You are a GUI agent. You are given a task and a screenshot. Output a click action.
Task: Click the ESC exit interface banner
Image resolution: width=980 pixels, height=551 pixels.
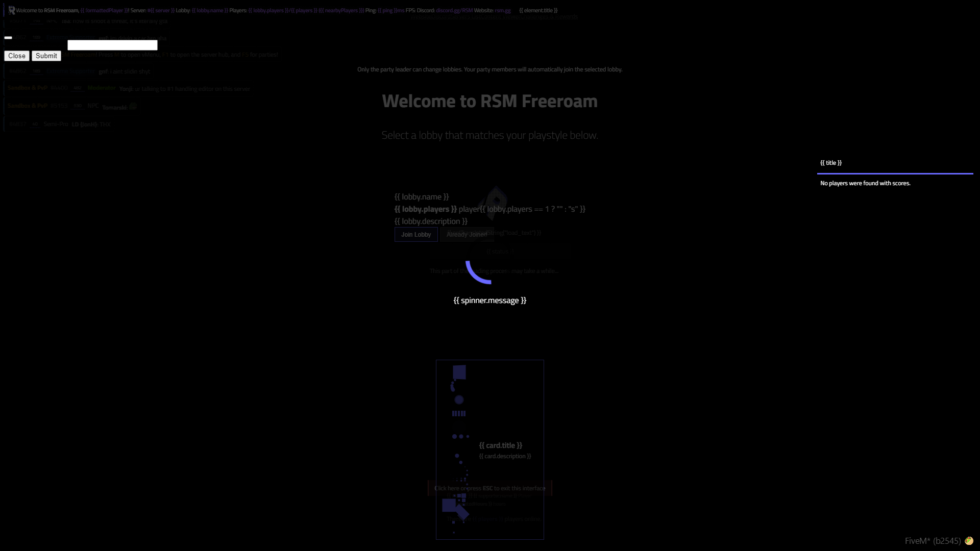(489, 488)
